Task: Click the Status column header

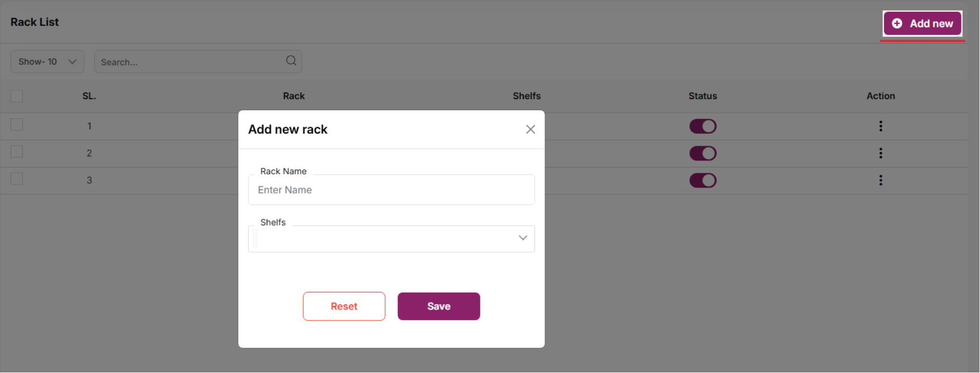Action: [702, 96]
